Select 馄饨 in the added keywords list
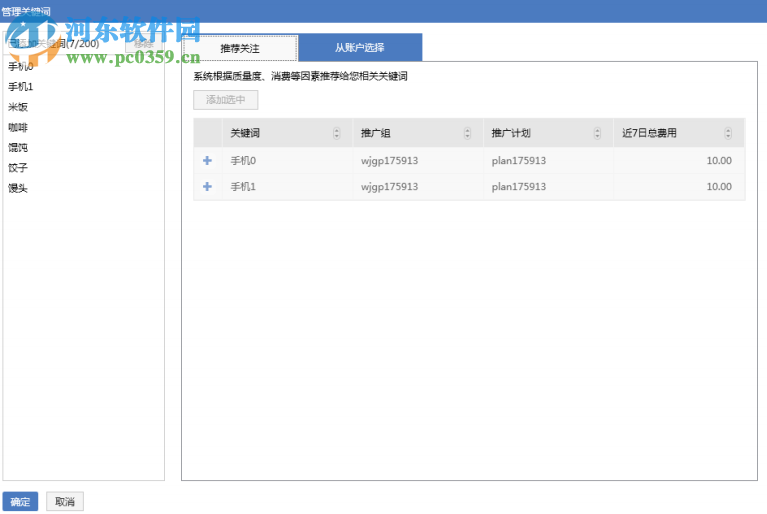Image resolution: width=767 pixels, height=514 pixels. coord(18,147)
